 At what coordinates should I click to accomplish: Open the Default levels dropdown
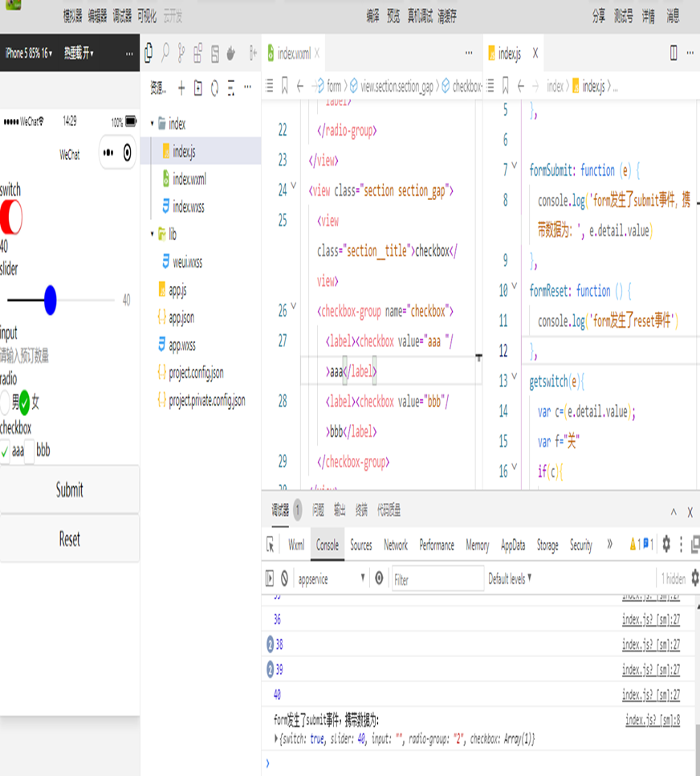(x=510, y=578)
